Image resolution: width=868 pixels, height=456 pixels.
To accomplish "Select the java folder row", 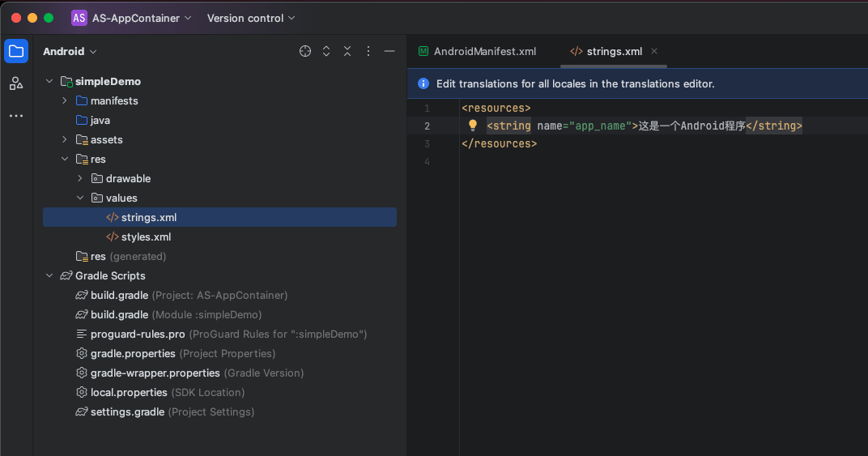I will click(219, 120).
